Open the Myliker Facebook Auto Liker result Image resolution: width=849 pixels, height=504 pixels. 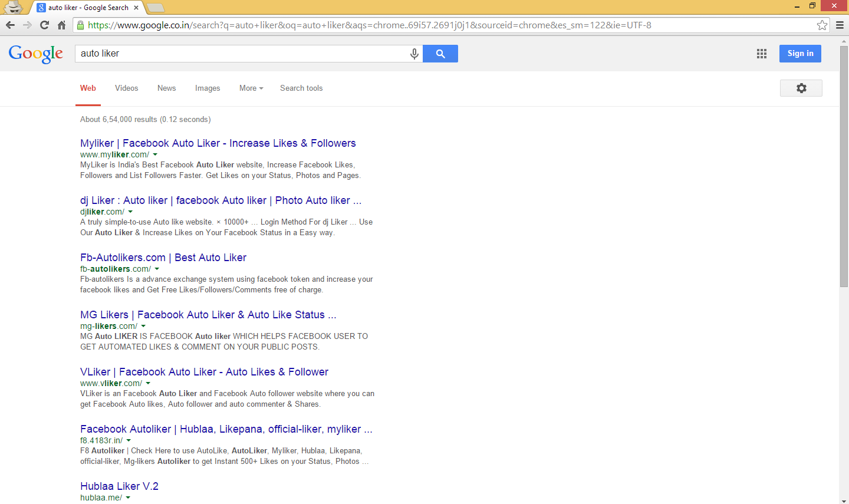(218, 143)
